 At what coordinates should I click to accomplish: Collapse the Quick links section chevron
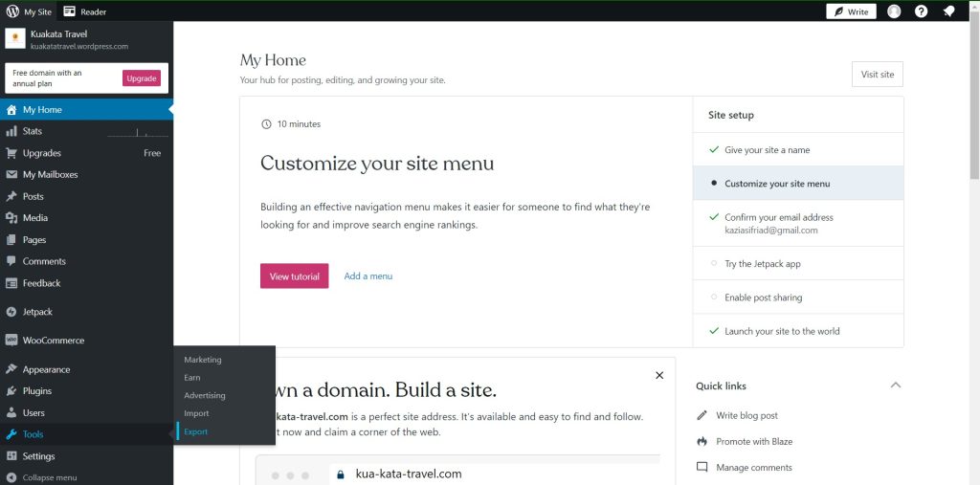(x=896, y=385)
